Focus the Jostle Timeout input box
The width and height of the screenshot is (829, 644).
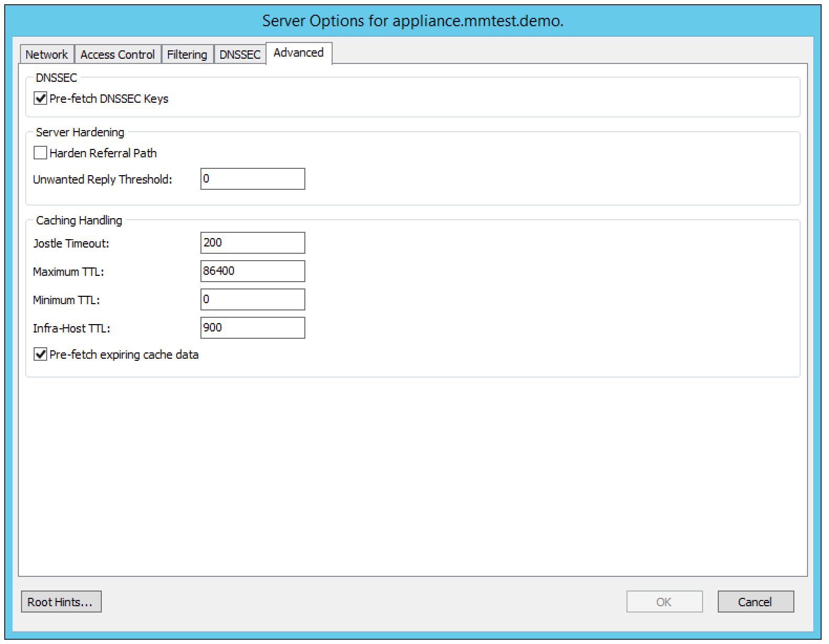click(252, 243)
